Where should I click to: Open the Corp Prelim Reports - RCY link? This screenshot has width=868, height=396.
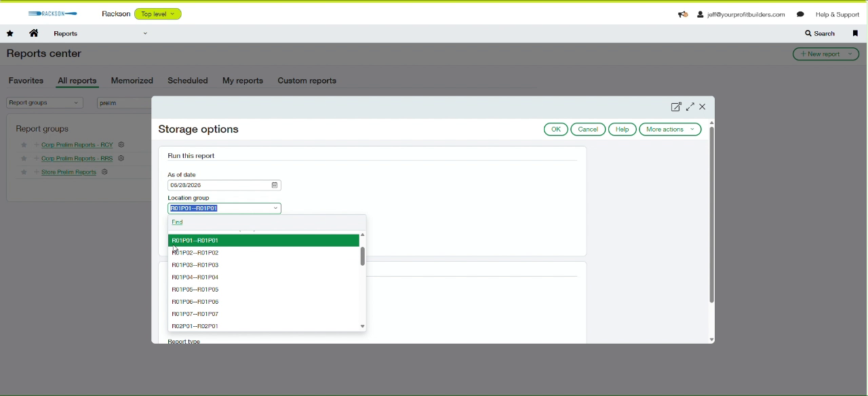click(x=77, y=145)
